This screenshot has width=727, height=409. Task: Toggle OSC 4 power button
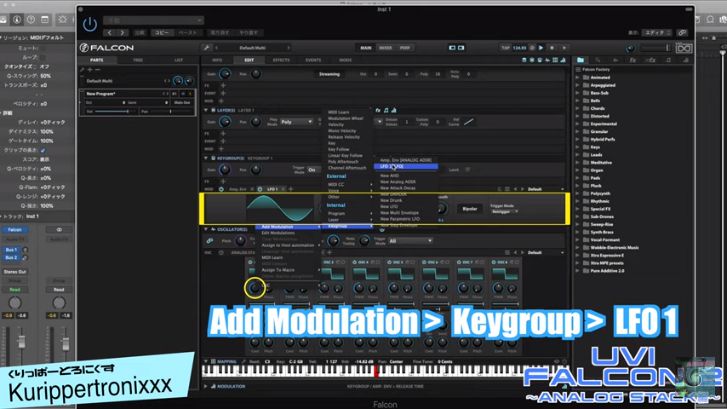coord(355,262)
